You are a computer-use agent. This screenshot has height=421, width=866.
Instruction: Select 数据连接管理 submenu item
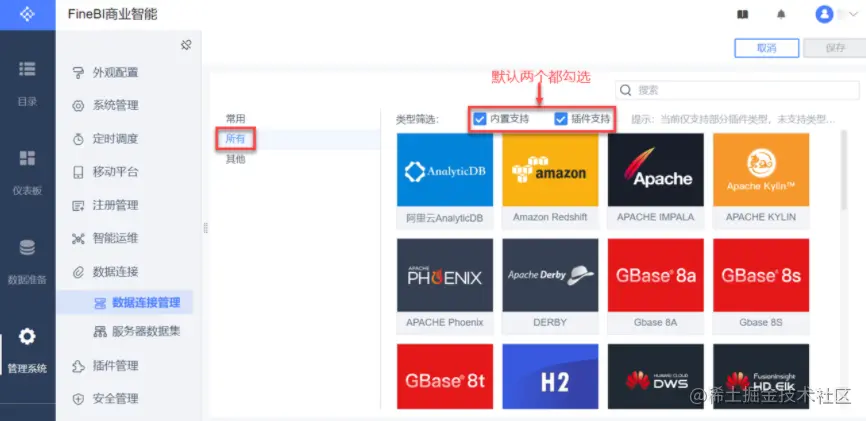(x=125, y=302)
